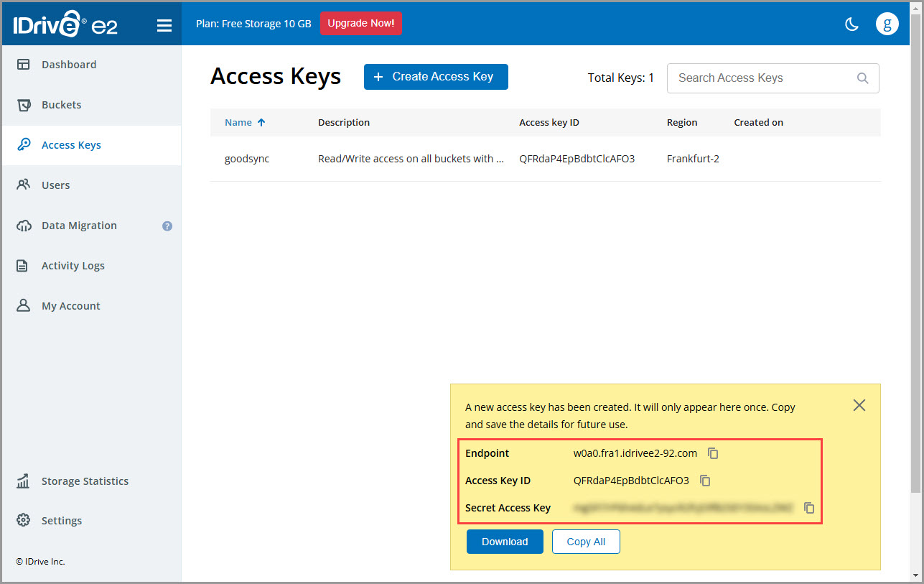924x584 pixels.
Task: Download the new access key details
Action: click(x=505, y=542)
